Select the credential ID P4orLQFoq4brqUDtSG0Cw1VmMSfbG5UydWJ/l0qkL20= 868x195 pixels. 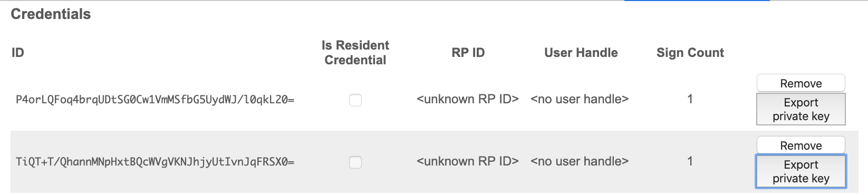(155, 100)
